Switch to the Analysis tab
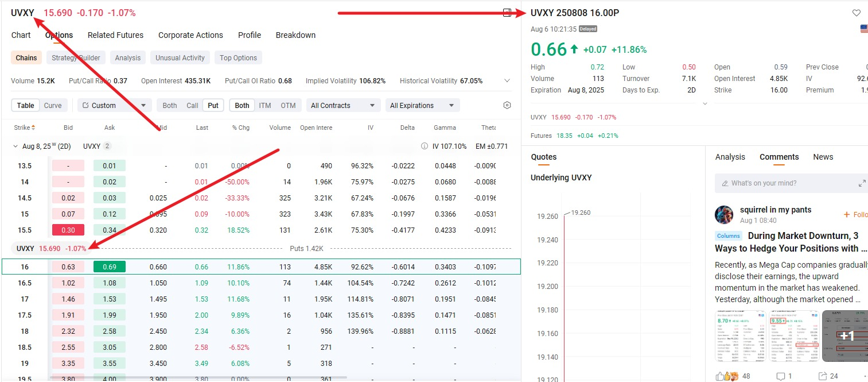 coord(730,157)
